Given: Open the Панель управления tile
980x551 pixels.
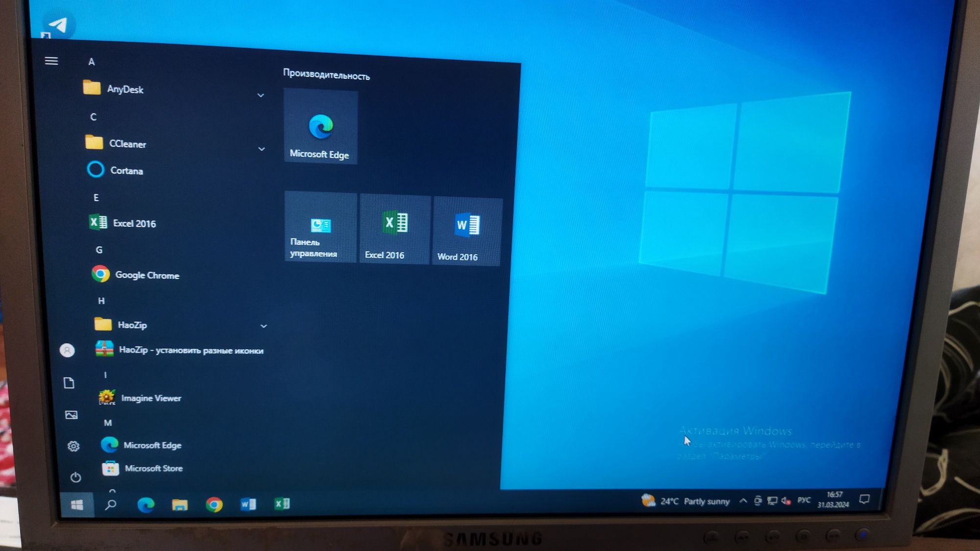Looking at the screenshot, I should click(x=320, y=227).
